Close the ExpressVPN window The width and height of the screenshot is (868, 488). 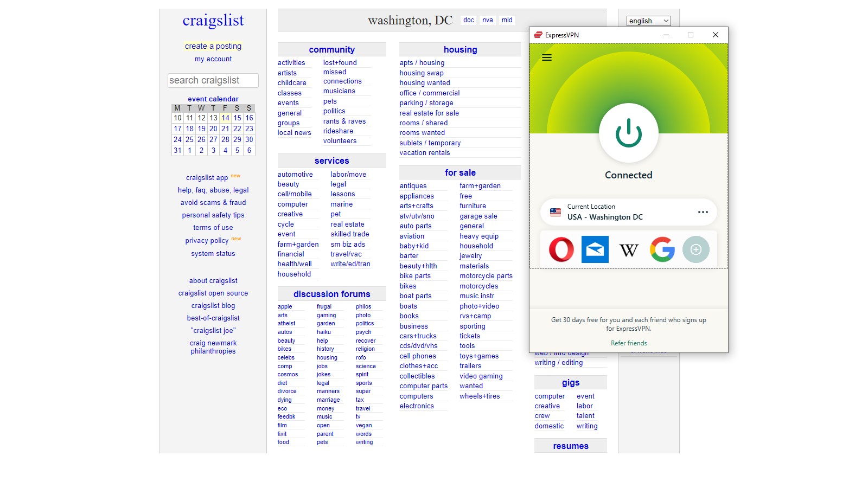pos(716,35)
